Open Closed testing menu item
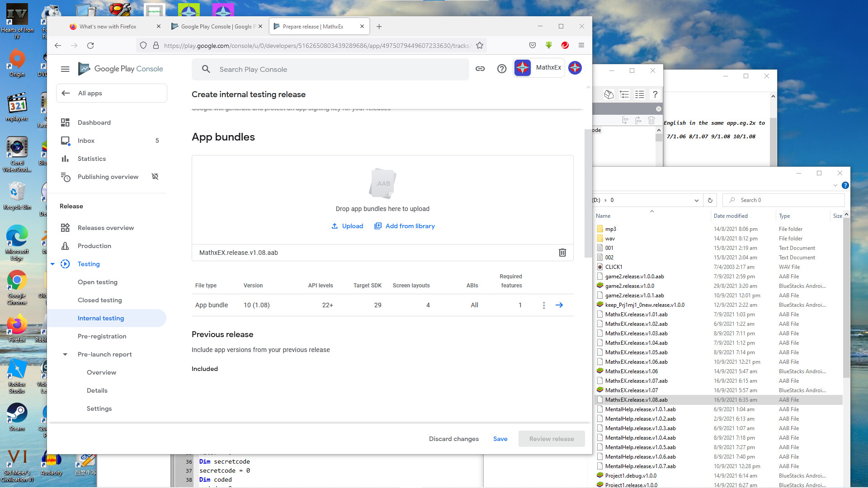This screenshot has width=868, height=488. point(99,300)
